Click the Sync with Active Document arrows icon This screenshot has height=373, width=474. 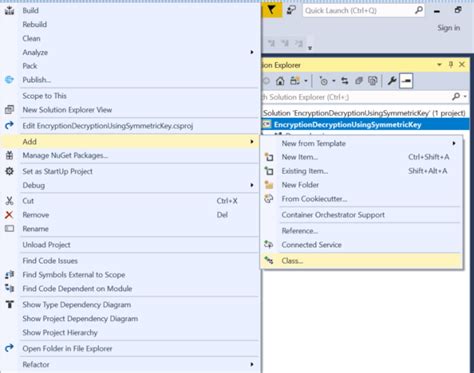coord(345,81)
